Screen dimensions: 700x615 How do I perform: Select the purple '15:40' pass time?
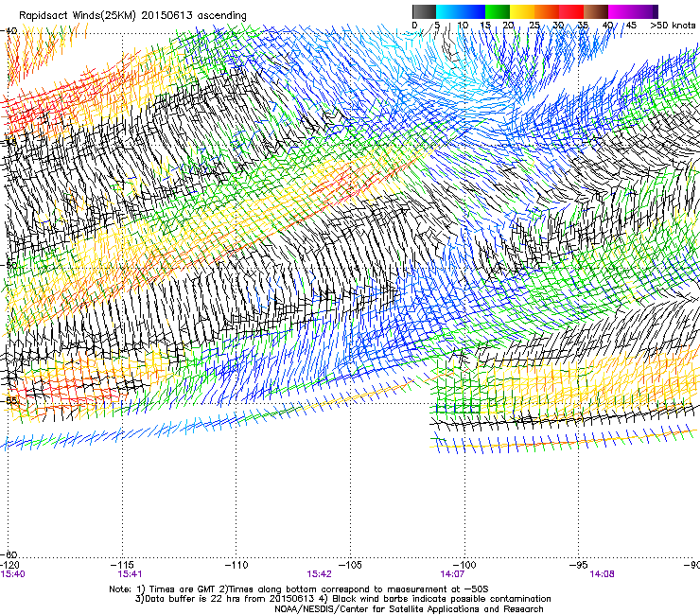13,574
